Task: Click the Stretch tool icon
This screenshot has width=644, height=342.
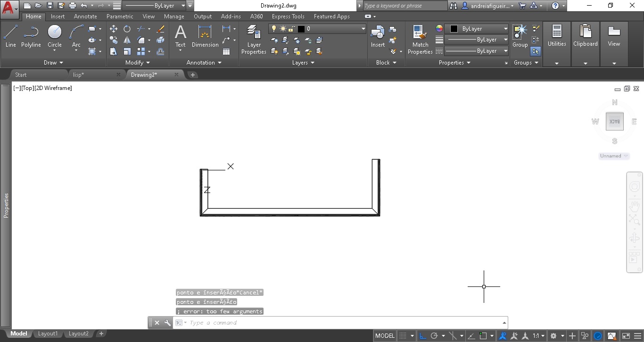Action: (114, 51)
